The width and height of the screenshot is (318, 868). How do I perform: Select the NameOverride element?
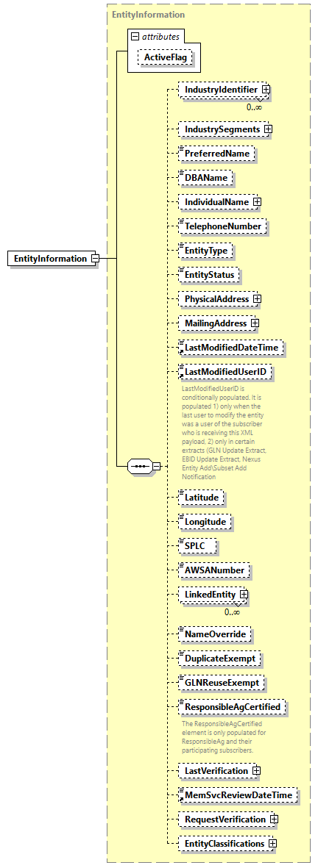[x=215, y=634]
